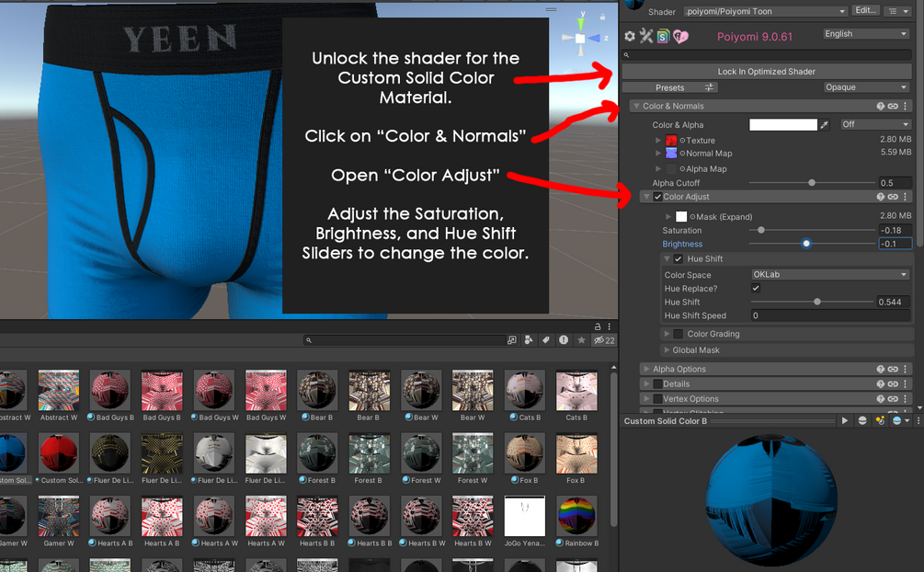This screenshot has height=572, width=924.
Task: Open project panel three-dot options
Action: (x=610, y=326)
